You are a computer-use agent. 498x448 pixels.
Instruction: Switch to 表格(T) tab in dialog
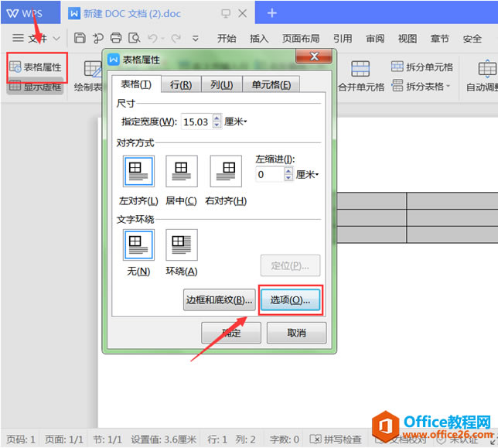(x=136, y=84)
